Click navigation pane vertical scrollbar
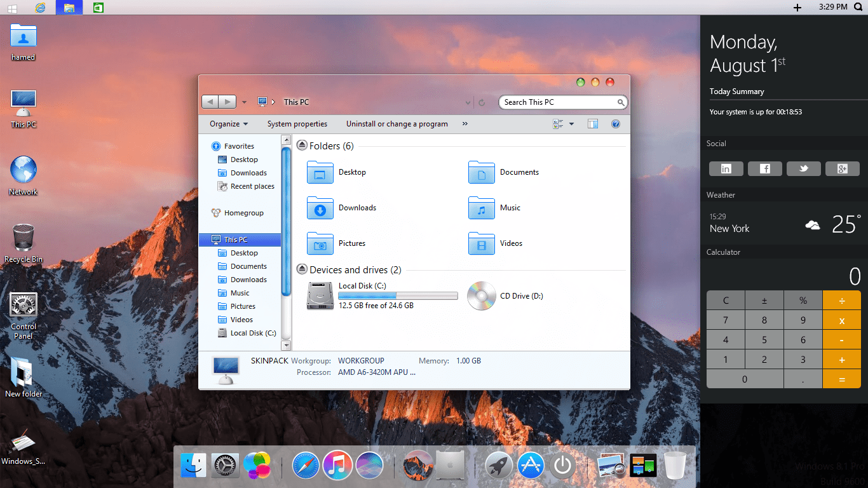 click(286, 243)
